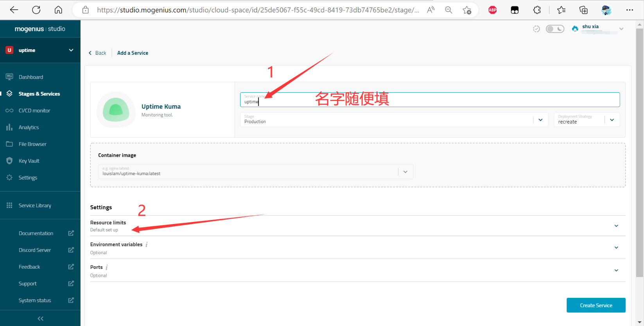Select Stages & Services menu item
Image resolution: width=644 pixels, height=326 pixels.
coord(39,94)
